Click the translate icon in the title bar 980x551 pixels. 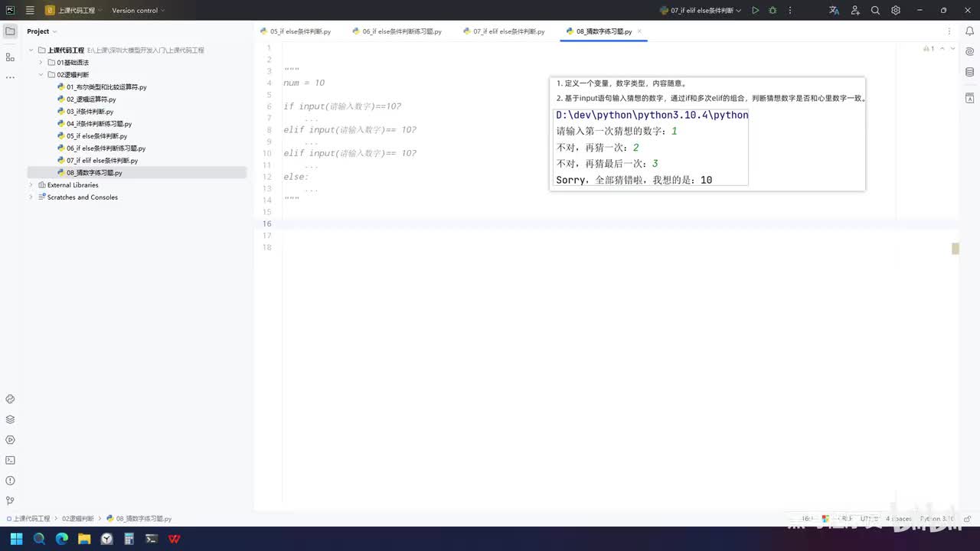(835, 11)
